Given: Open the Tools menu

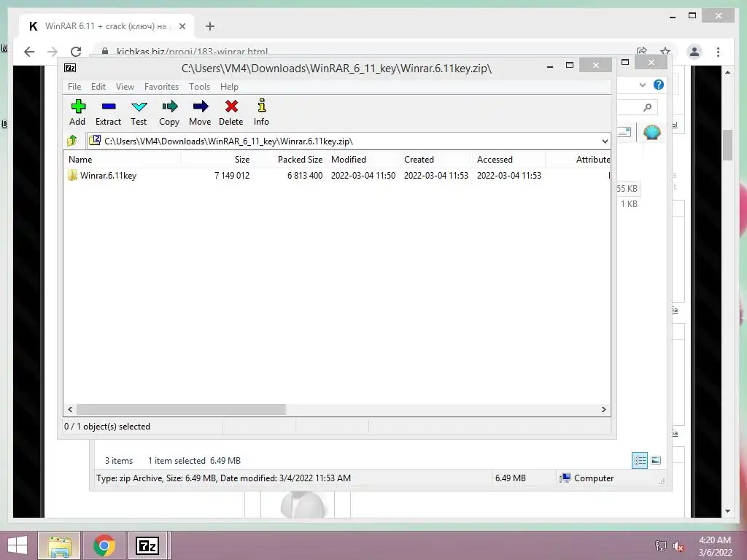Looking at the screenshot, I should click(x=199, y=87).
